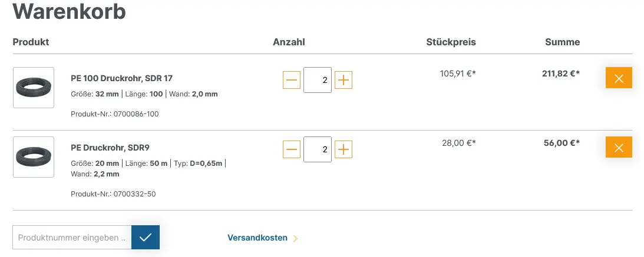Image resolution: width=644 pixels, height=257 pixels.
Task: Increase quantity of PE 100 Druckrohr SDR 17
Action: tap(344, 80)
